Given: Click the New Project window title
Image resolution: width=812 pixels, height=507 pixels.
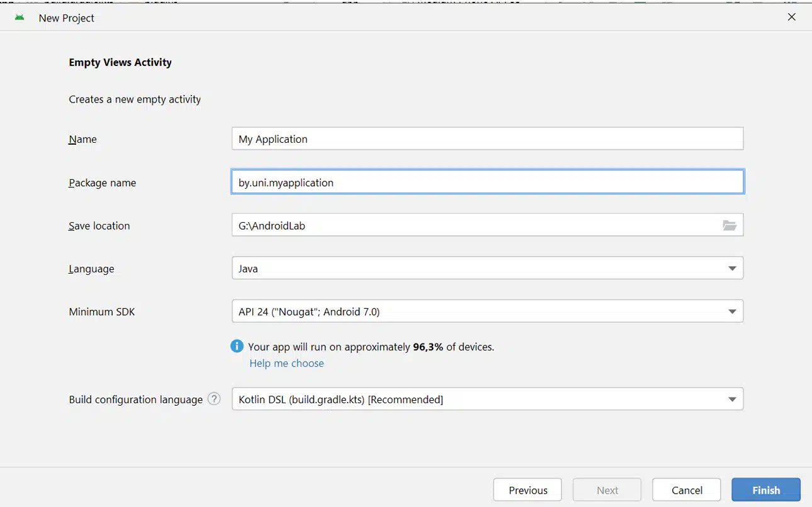Looking at the screenshot, I should pos(66,18).
